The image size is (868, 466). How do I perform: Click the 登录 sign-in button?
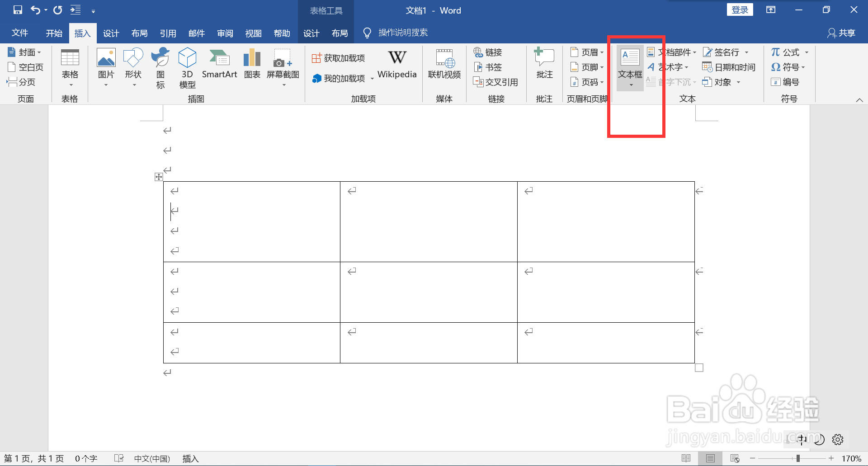coord(740,9)
